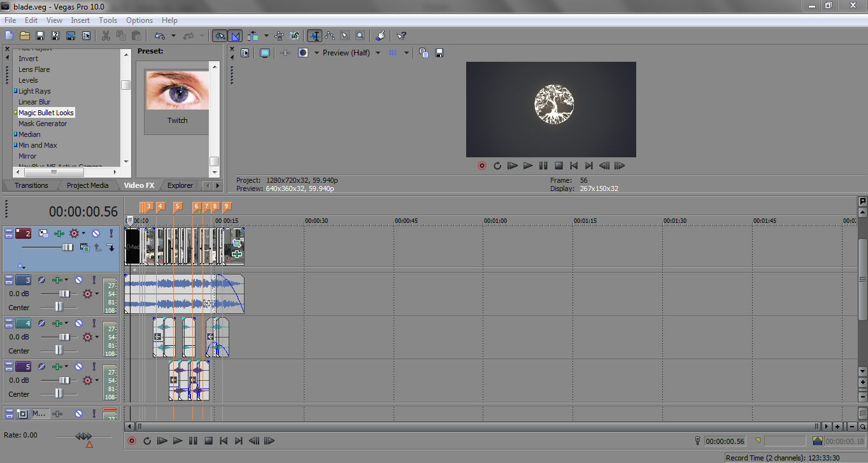Screen dimensions: 868x463
Task: Toggle Automatic Crossfades in the toolbar
Action: coord(235,36)
